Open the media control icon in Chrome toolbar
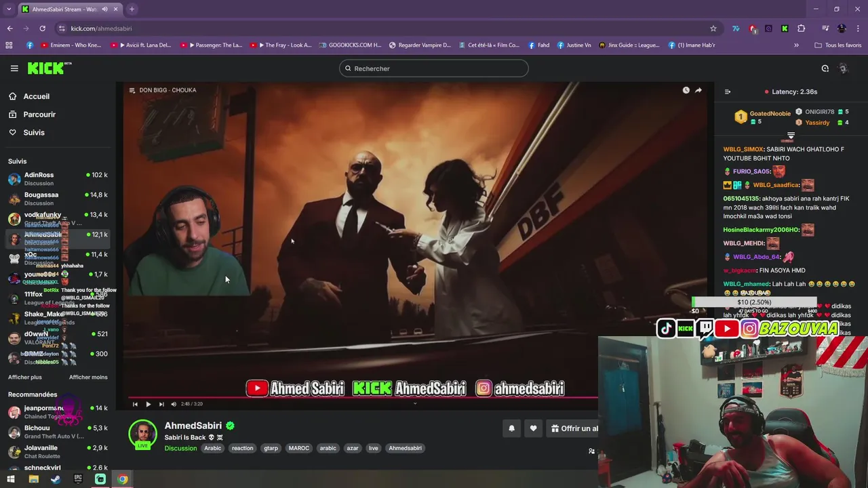 tap(825, 28)
